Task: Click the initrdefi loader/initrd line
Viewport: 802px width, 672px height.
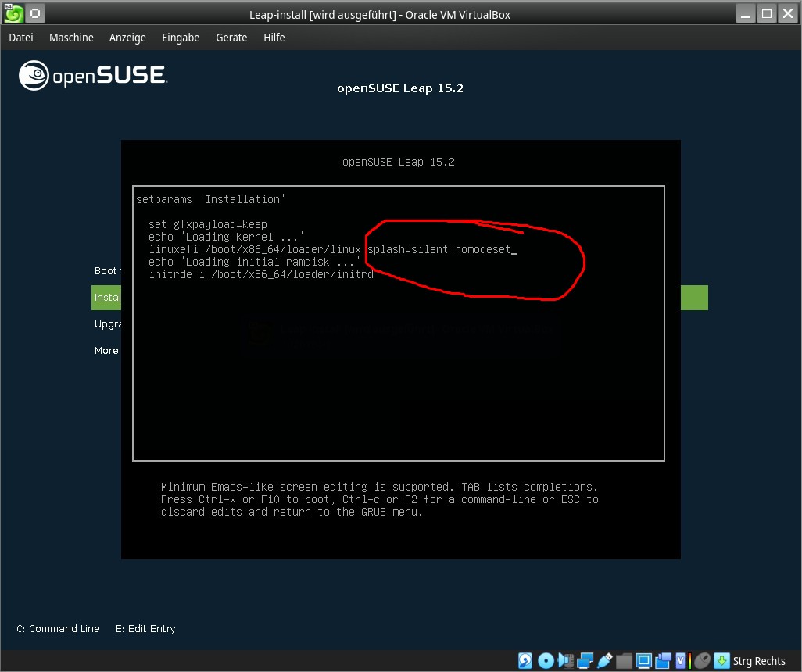Action: pyautogui.click(x=261, y=274)
